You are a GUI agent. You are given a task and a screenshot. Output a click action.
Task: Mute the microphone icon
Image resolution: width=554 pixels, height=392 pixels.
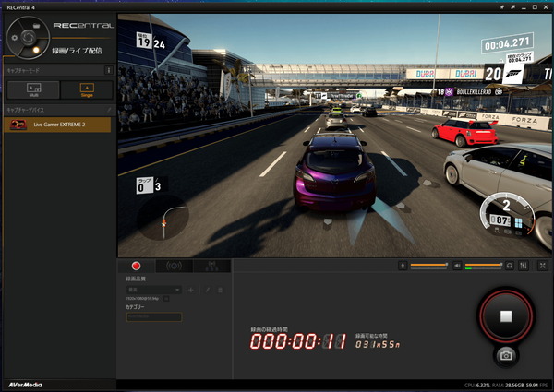(x=403, y=266)
